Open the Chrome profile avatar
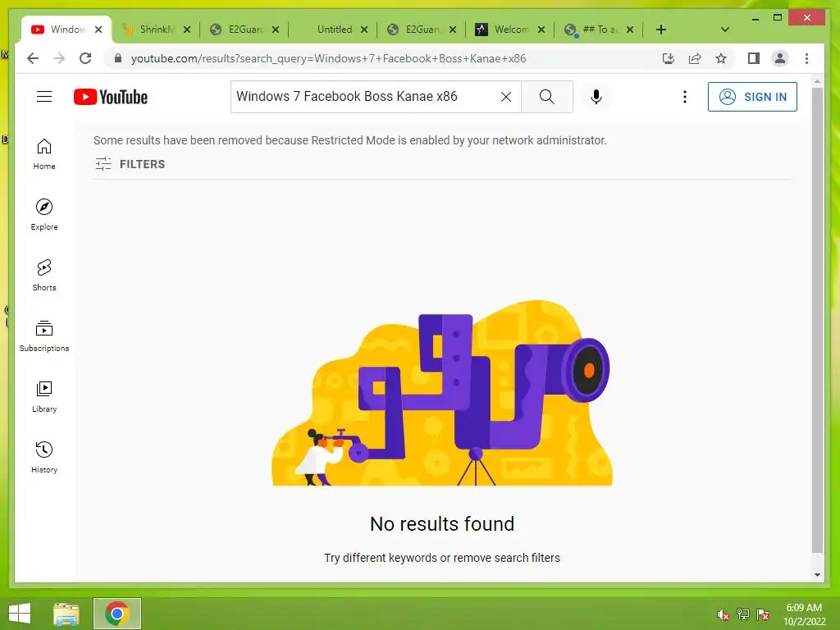Image resolution: width=840 pixels, height=630 pixels. (x=780, y=58)
